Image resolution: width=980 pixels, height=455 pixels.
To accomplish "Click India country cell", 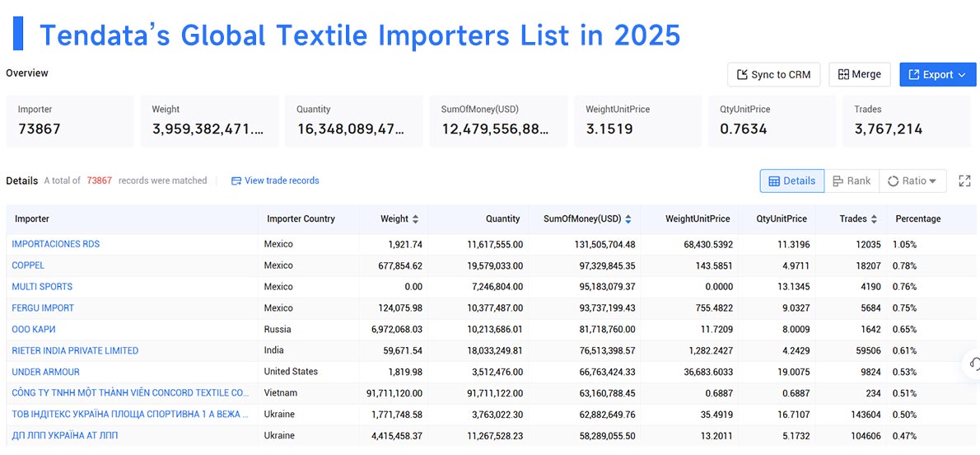I will (x=274, y=350).
